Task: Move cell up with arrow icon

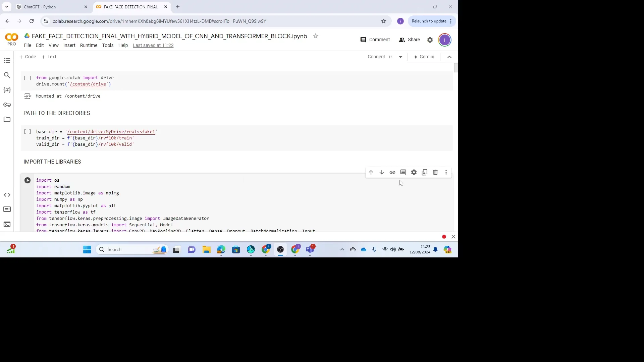Action: tap(371, 172)
